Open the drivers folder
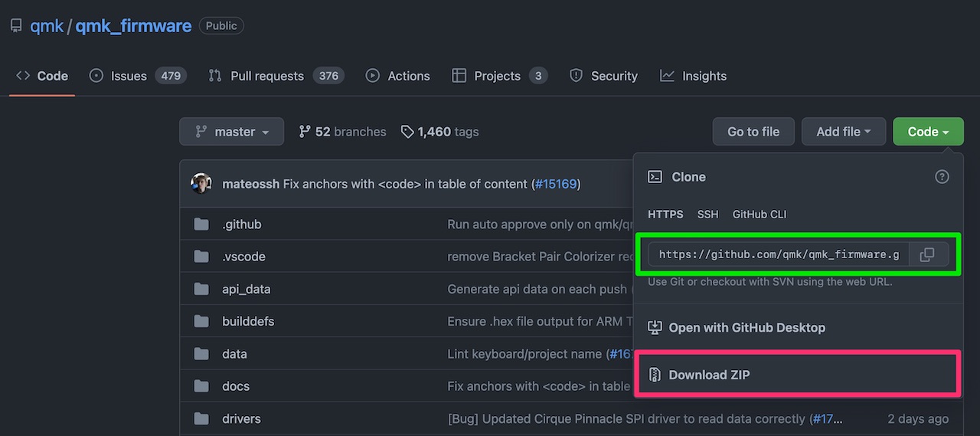 tap(241, 419)
